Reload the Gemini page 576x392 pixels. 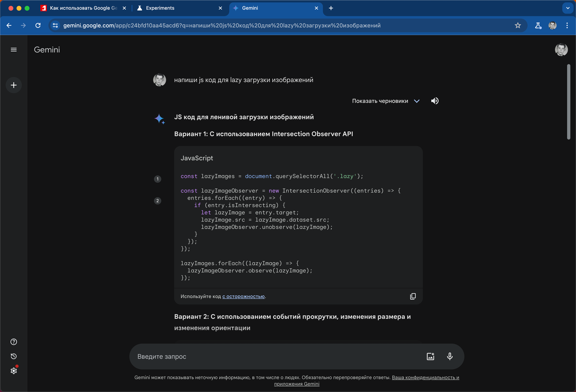click(x=38, y=25)
